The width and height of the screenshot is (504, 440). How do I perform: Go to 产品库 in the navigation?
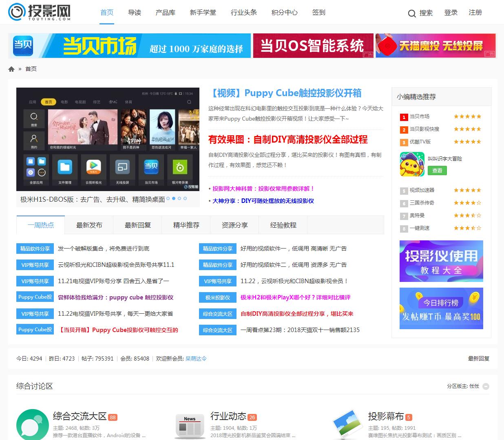(x=166, y=13)
